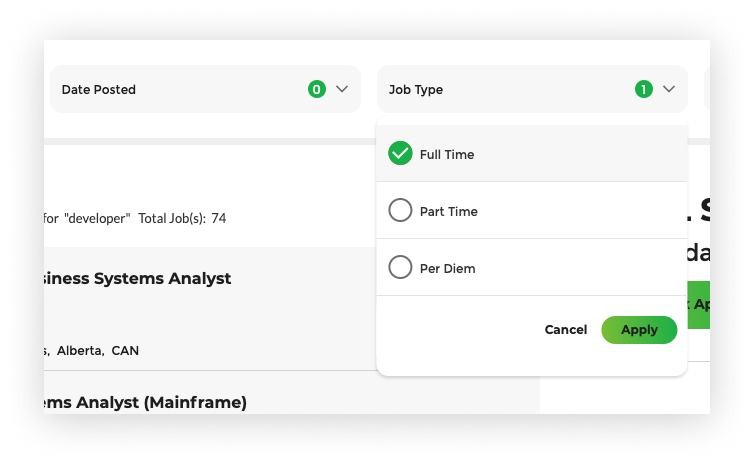Image resolution: width=754 pixels, height=462 pixels.
Task: Open the Systems Analyst (Mainframe) listing
Action: [x=146, y=402]
